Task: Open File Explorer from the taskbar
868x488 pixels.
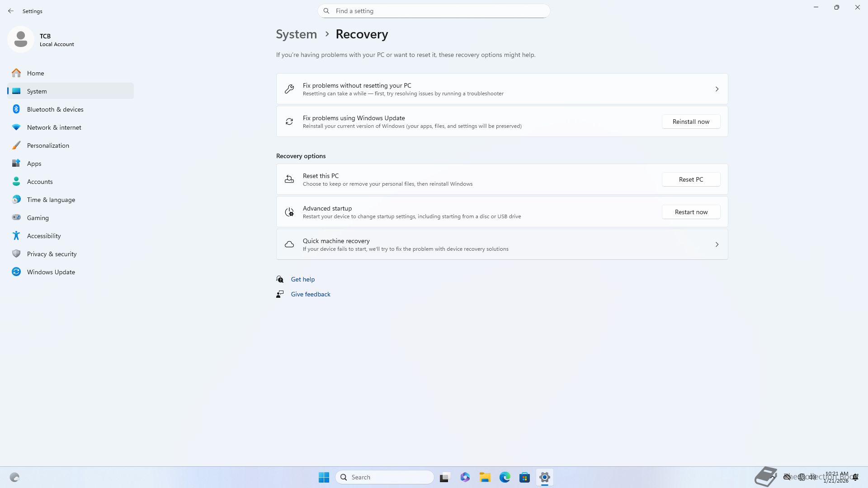Action: (485, 477)
